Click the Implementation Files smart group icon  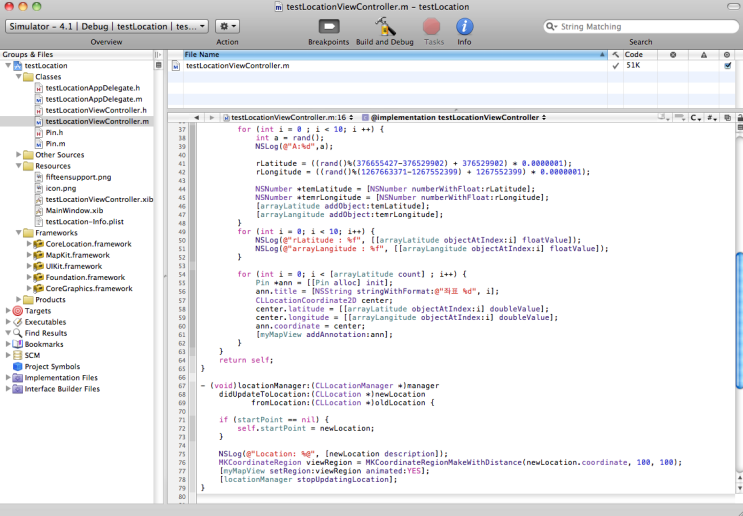tap(18, 378)
